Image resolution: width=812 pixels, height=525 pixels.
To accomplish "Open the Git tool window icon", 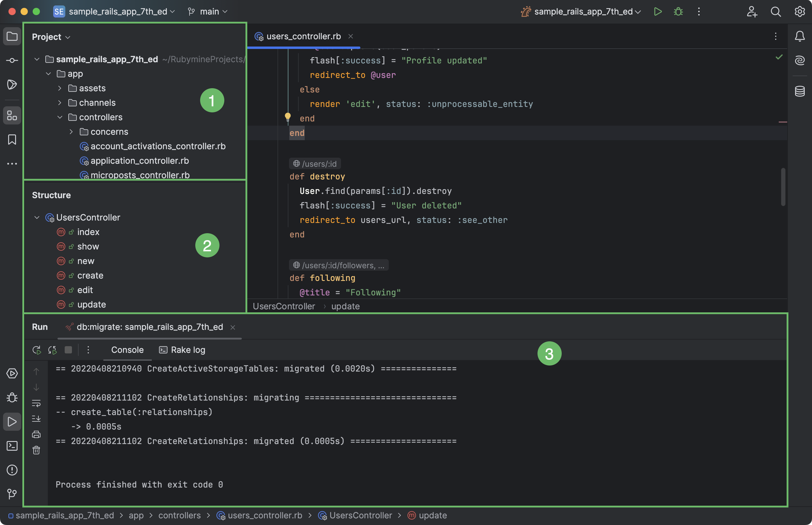I will tap(12, 494).
